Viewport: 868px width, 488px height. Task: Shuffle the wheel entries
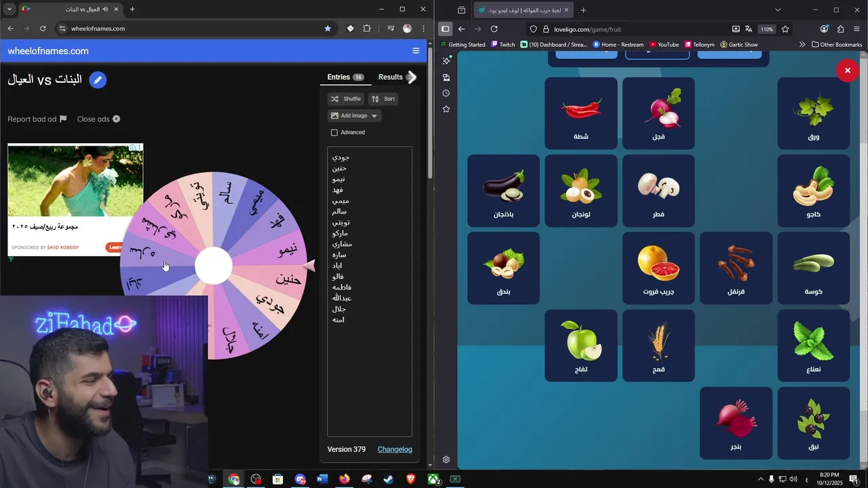coord(346,99)
